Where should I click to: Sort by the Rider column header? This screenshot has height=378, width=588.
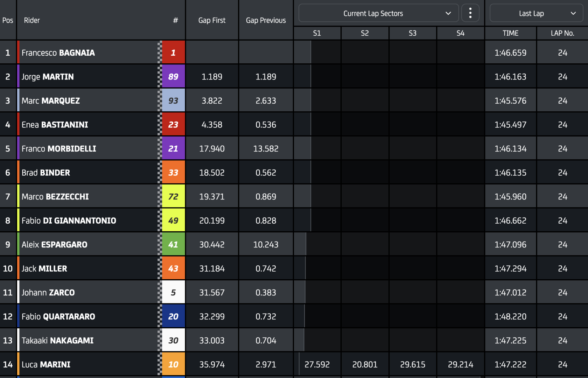[x=32, y=20]
